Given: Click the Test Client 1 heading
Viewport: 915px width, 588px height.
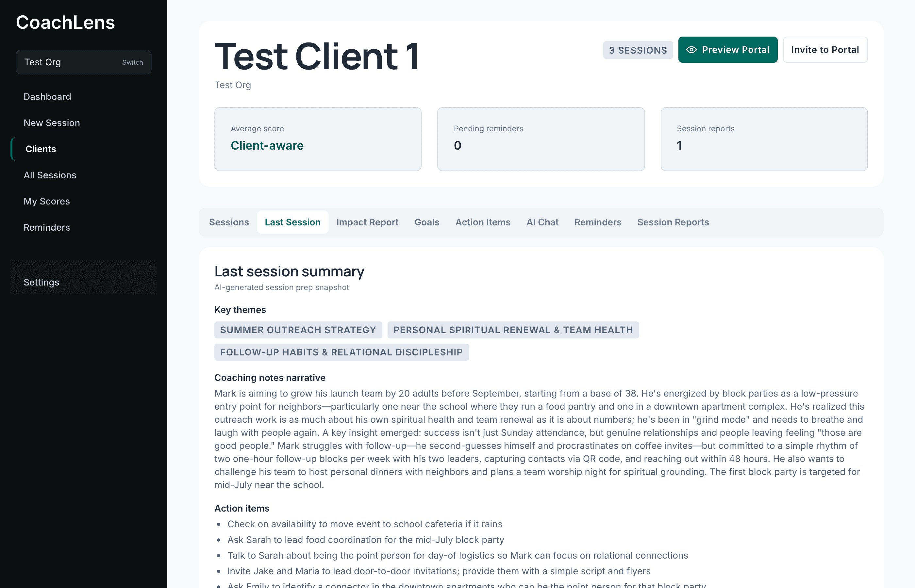Looking at the screenshot, I should (x=317, y=57).
